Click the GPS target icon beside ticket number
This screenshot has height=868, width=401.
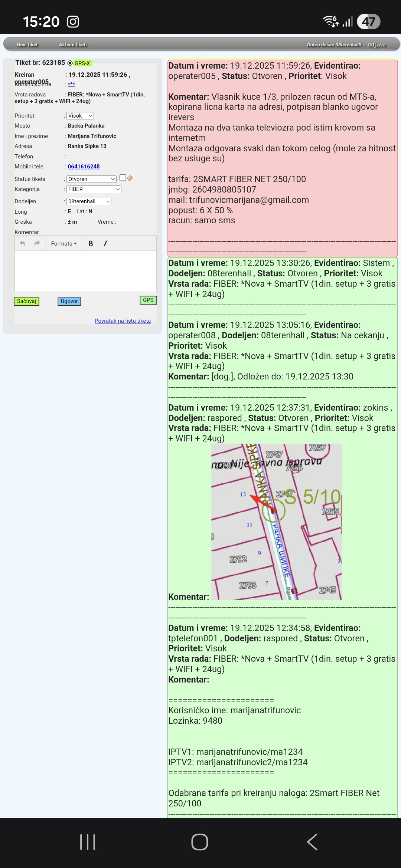[x=70, y=63]
